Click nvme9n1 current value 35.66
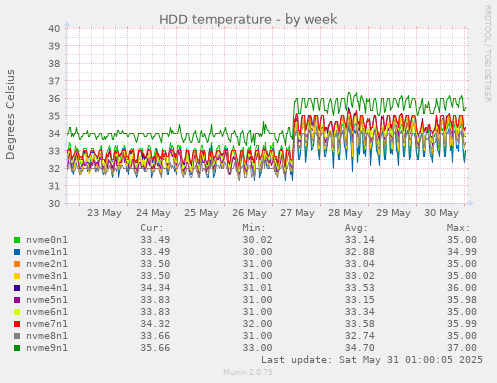The width and height of the screenshot is (497, 383). [155, 348]
